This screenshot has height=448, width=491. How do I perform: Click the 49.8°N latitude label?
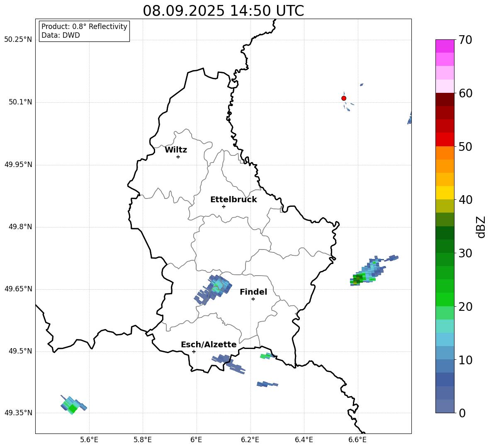[20, 227]
